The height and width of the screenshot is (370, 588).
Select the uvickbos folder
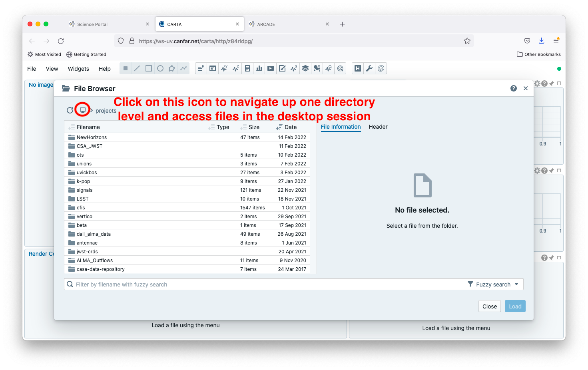187,172
